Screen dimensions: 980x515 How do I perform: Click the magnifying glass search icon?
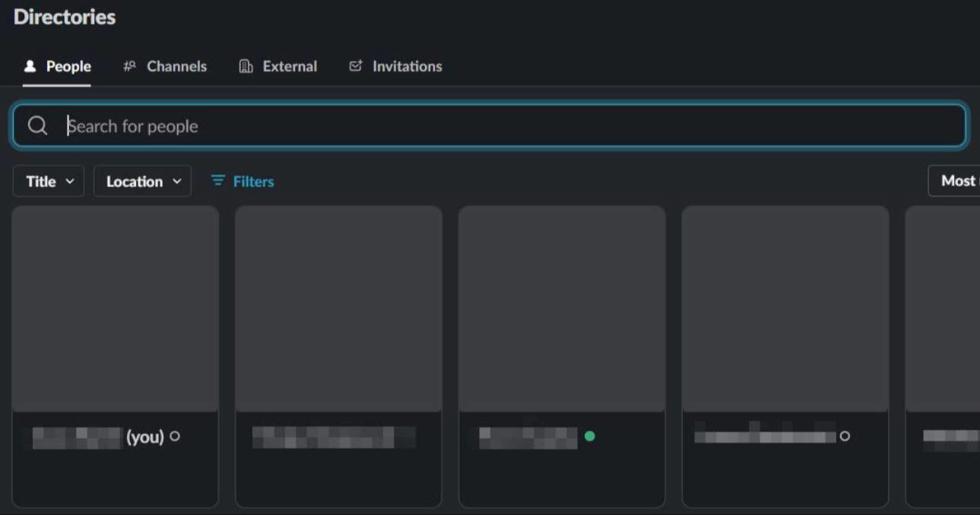click(38, 126)
